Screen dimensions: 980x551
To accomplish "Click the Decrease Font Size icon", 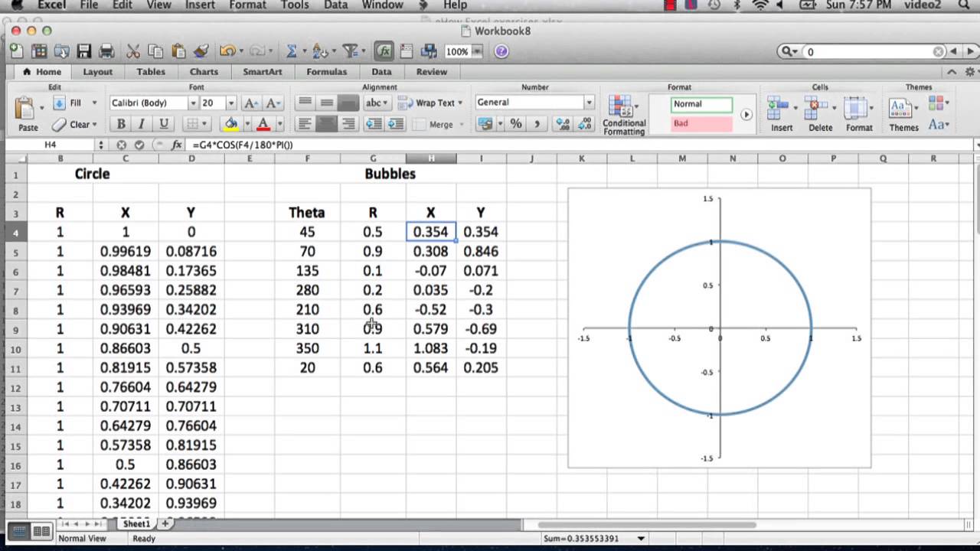I will pos(273,103).
